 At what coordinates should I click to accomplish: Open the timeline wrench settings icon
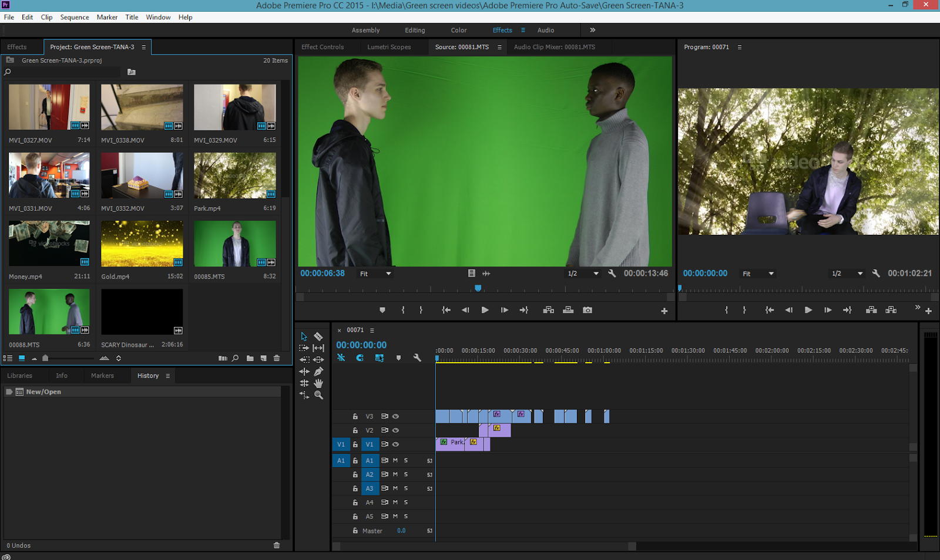(417, 357)
